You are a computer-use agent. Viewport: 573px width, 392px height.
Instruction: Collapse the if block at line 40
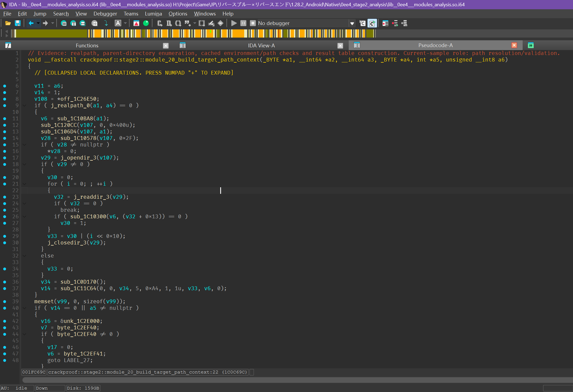24,308
